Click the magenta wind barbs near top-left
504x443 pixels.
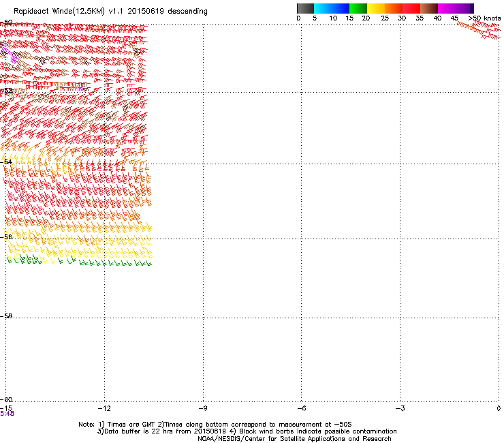10,55
